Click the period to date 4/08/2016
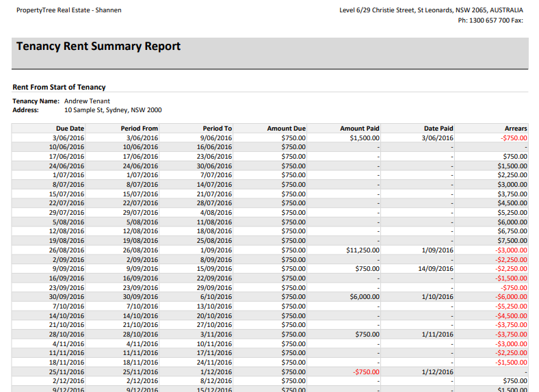Image resolution: width=539 pixels, height=392 pixels. tap(216, 213)
